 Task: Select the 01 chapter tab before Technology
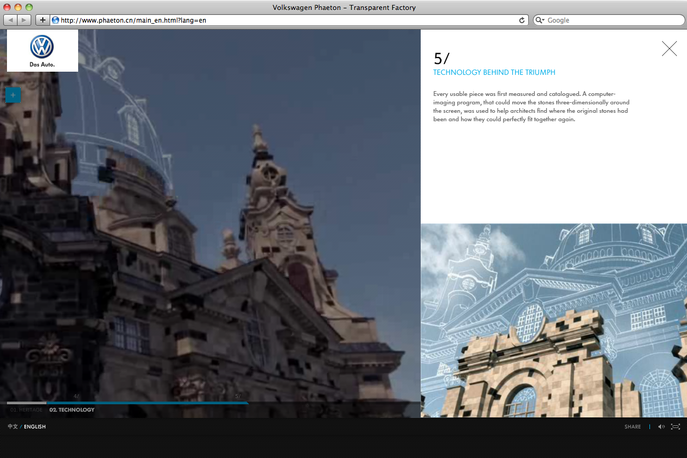tap(25, 410)
